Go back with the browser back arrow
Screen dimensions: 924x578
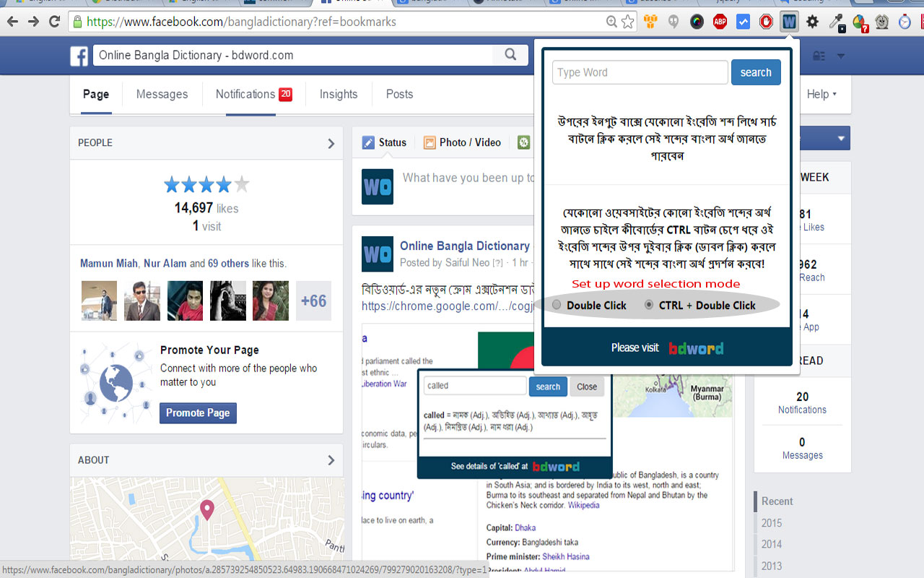13,22
